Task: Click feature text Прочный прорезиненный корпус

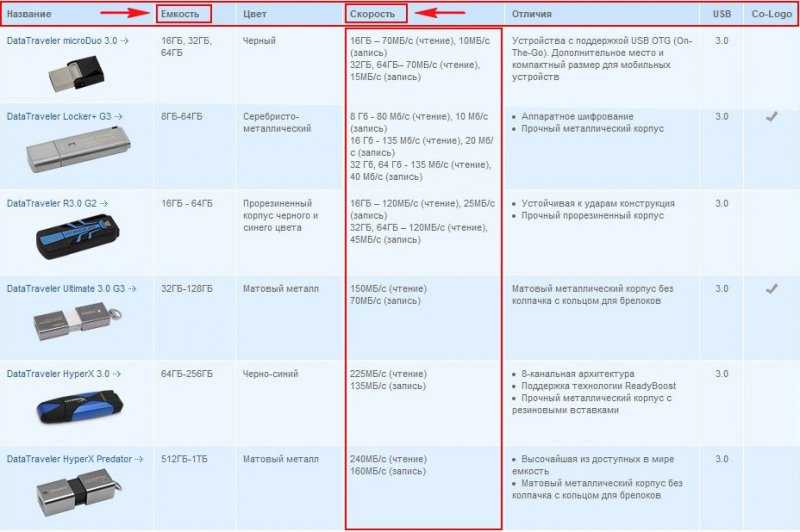Action: pos(592,216)
